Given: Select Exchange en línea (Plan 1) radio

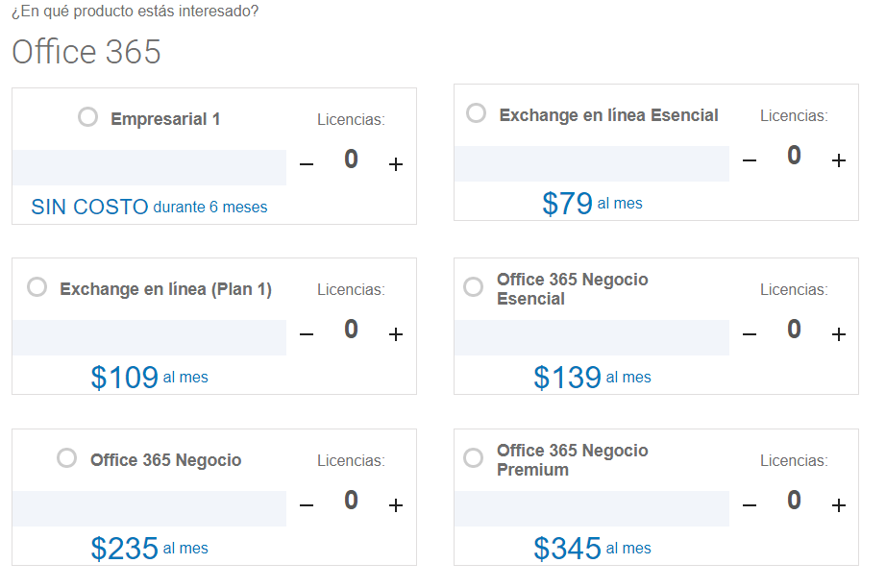Looking at the screenshot, I should click(37, 286).
